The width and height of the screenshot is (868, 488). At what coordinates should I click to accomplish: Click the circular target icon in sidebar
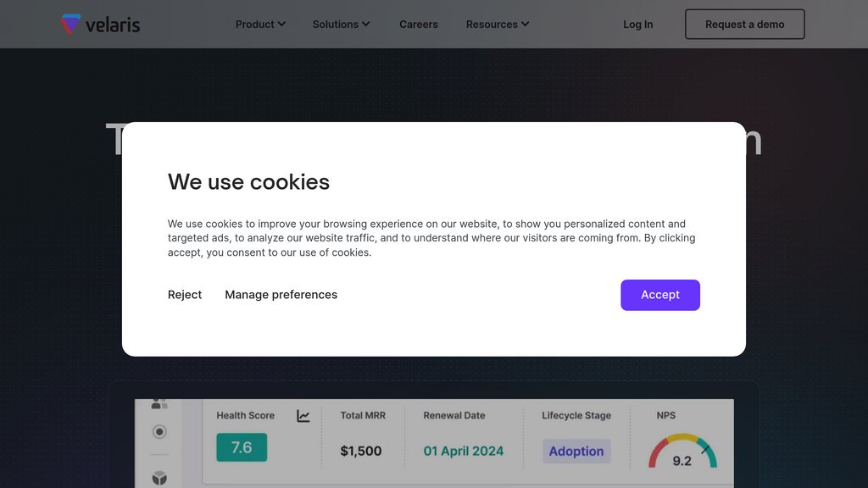click(159, 431)
